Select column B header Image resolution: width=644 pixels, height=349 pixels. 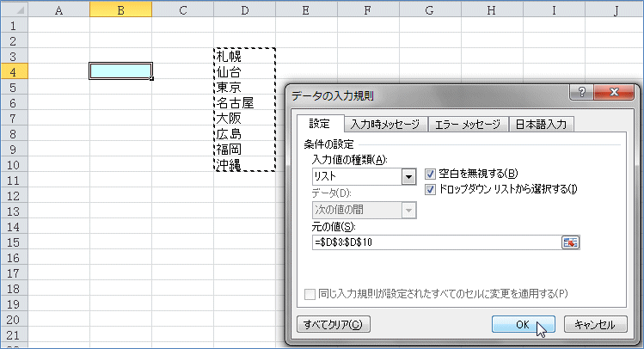tap(120, 9)
